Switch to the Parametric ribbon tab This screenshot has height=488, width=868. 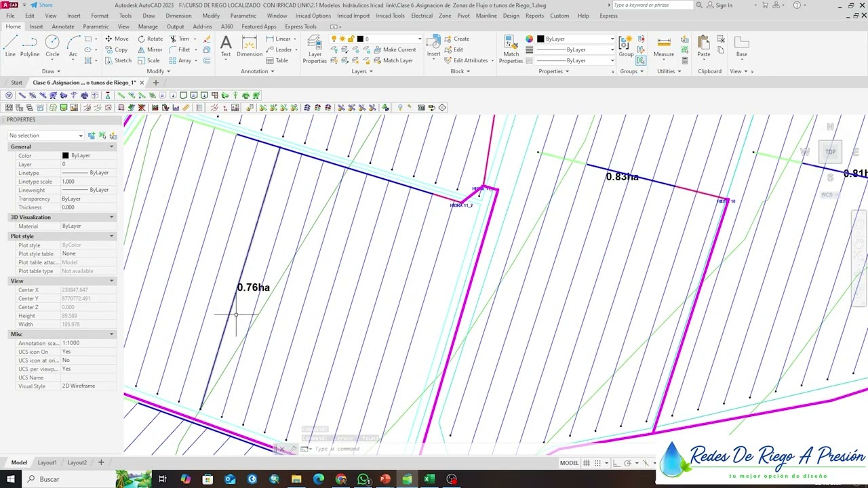pos(96,26)
